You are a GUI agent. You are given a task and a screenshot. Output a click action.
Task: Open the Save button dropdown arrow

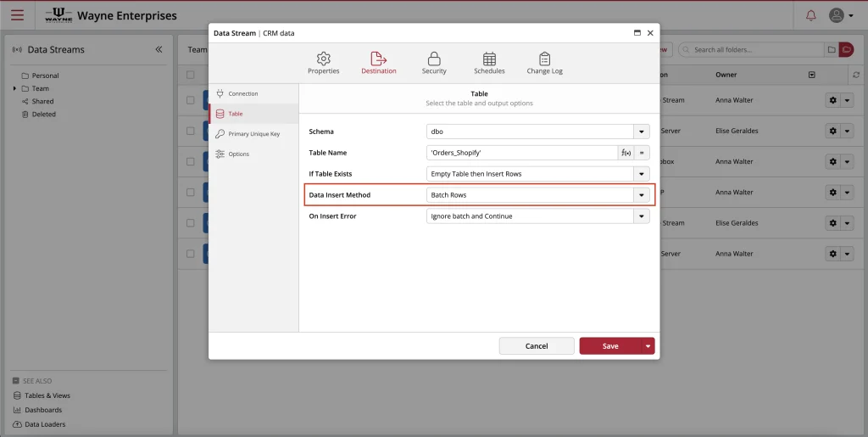[648, 345]
